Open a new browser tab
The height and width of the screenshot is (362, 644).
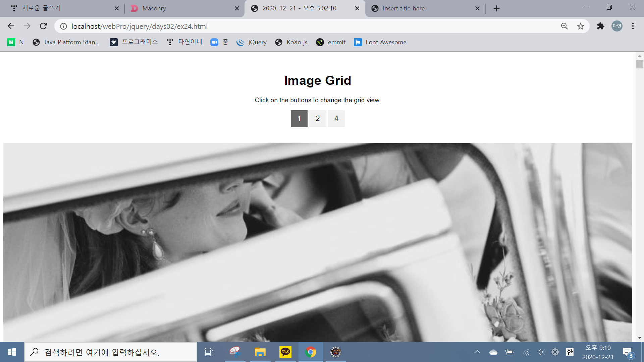496,8
